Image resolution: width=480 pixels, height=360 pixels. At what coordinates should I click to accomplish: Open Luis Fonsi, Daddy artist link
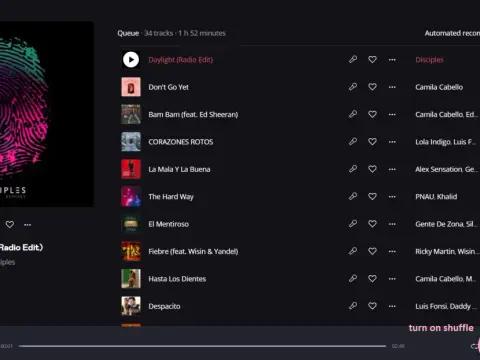click(446, 306)
